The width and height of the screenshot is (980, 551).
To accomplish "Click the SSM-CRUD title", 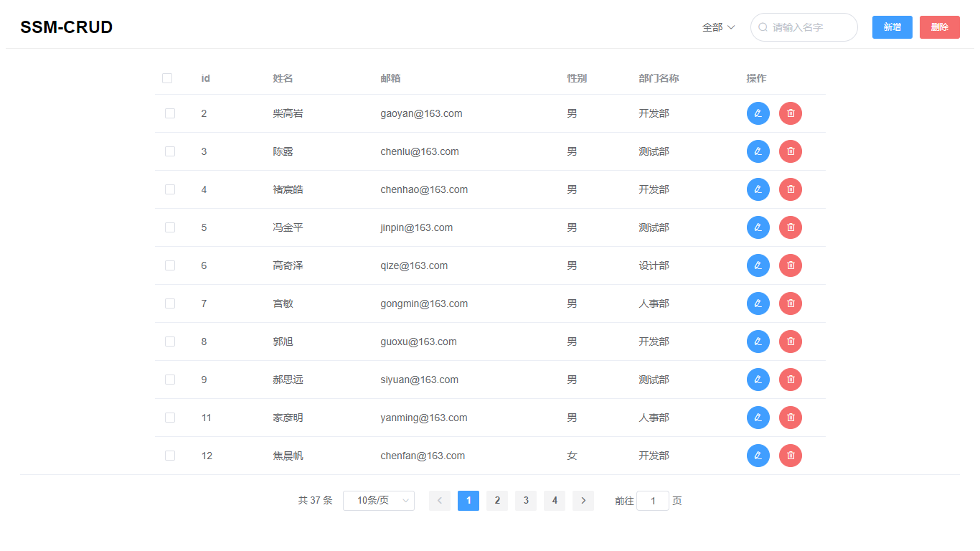I will 67,27.
